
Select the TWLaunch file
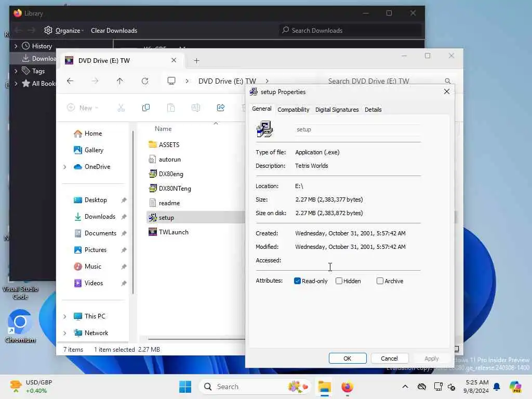pos(174,232)
